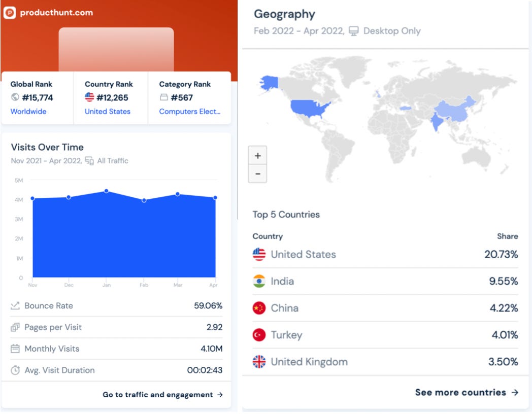The height and width of the screenshot is (414, 532).
Task: Click the Pages per Visit value 2.92
Action: pyautogui.click(x=214, y=328)
